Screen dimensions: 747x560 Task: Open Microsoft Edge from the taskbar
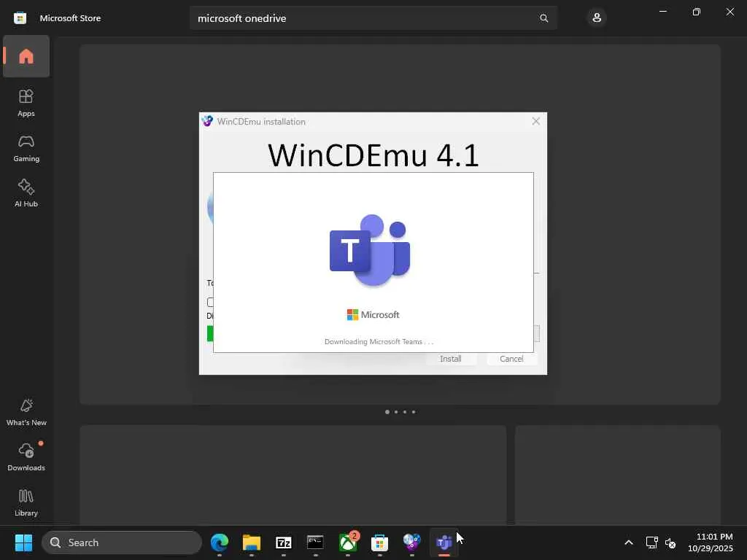point(219,542)
